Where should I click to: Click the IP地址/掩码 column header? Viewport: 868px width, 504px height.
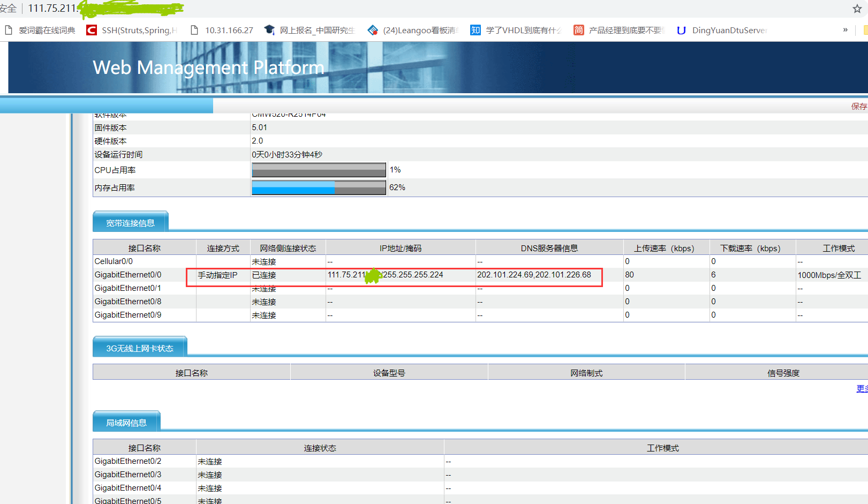point(401,248)
